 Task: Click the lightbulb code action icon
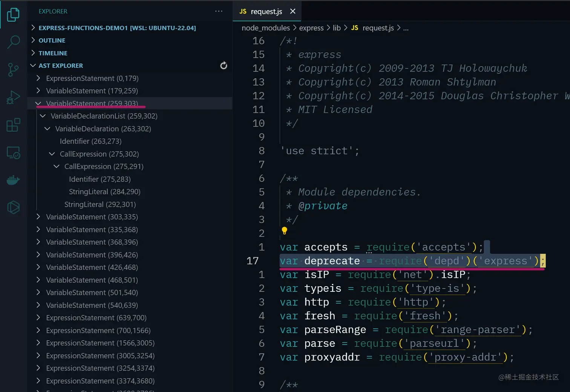pyautogui.click(x=285, y=230)
